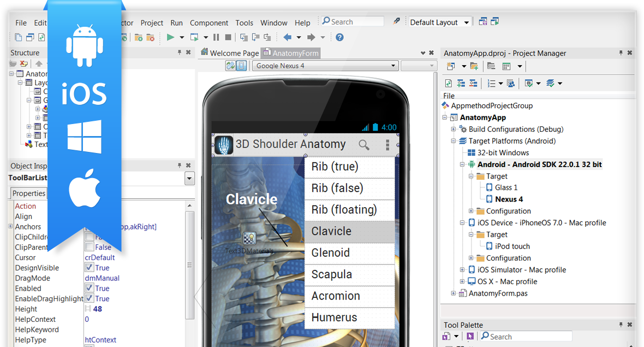Switch to the Welcome Page tab

coord(230,53)
